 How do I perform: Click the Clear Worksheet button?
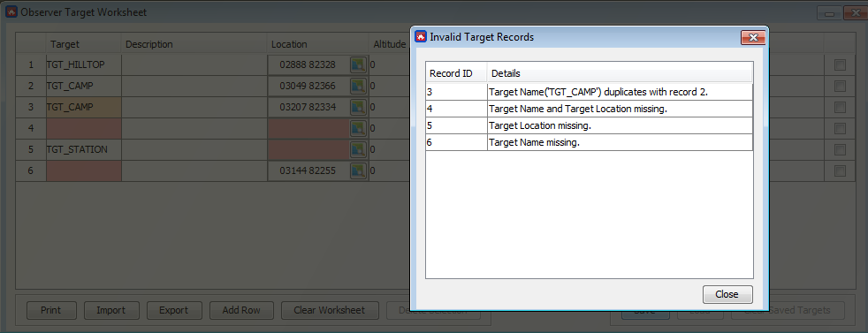[x=330, y=310]
